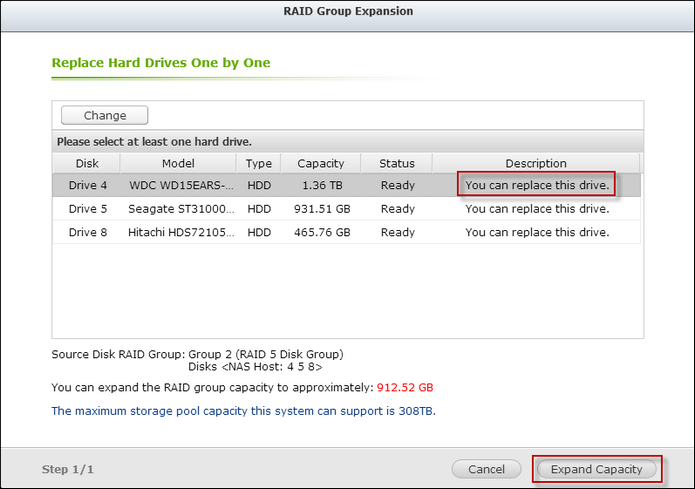This screenshot has height=489, width=695.
Task: Click the 1.36 TB capacity cell
Action: click(320, 185)
